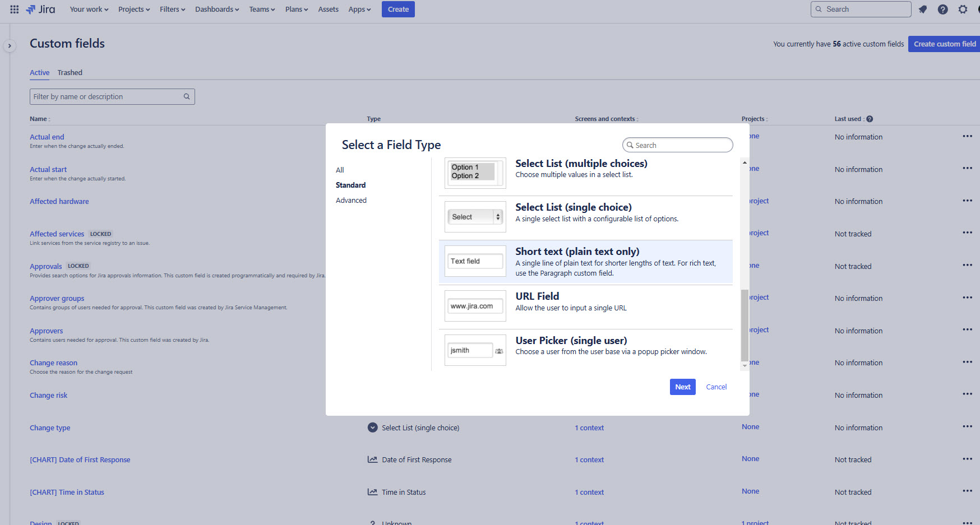Select the Standard field type category

pos(350,185)
